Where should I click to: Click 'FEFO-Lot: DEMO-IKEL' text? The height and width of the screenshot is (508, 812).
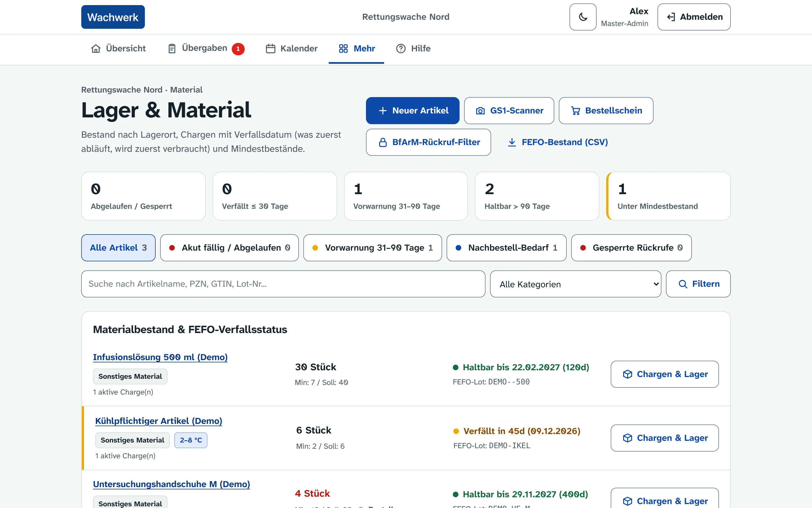point(492,446)
